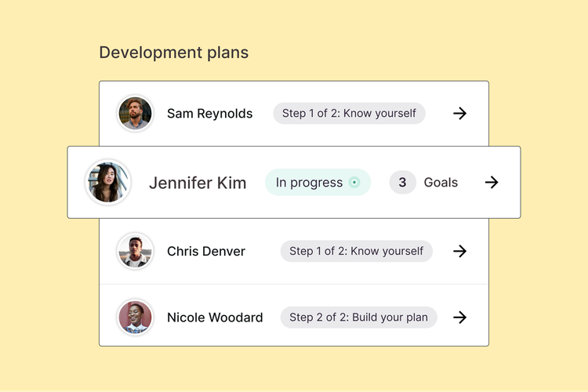The height and width of the screenshot is (392, 588).
Task: Select Chris Denver name
Action: (206, 252)
